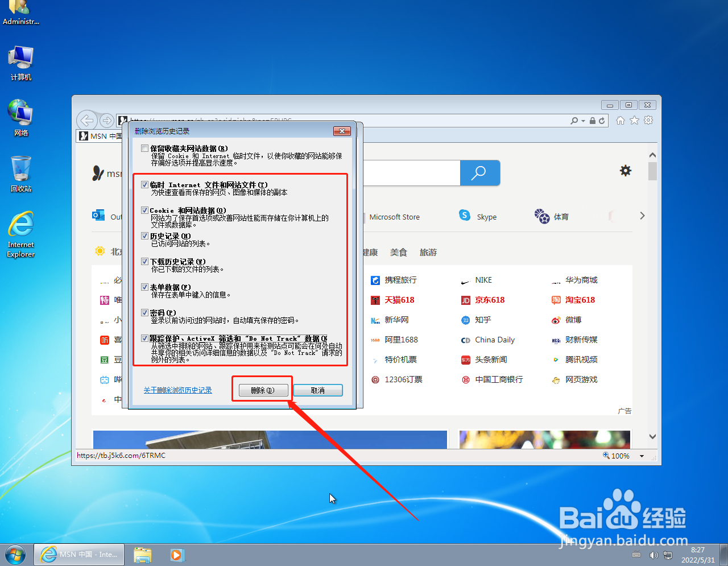Open MSN page settings gear icon
The height and width of the screenshot is (566, 728).
coord(626,171)
